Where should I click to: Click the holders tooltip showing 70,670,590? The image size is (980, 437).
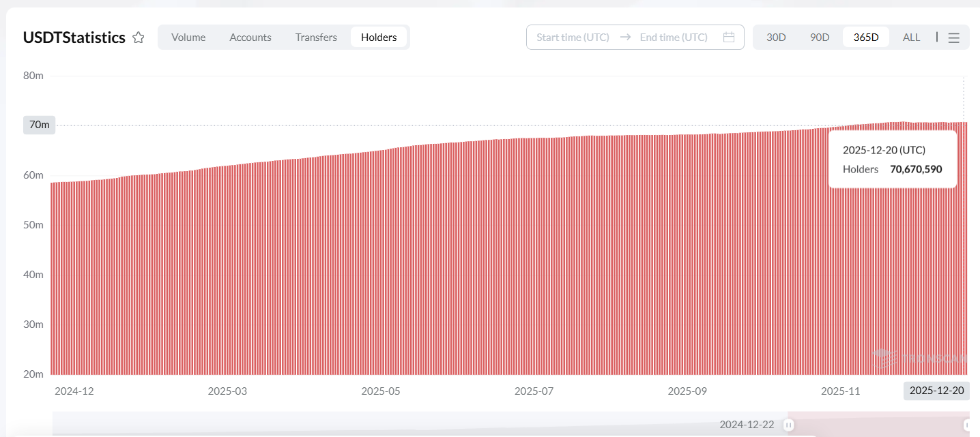tap(892, 160)
